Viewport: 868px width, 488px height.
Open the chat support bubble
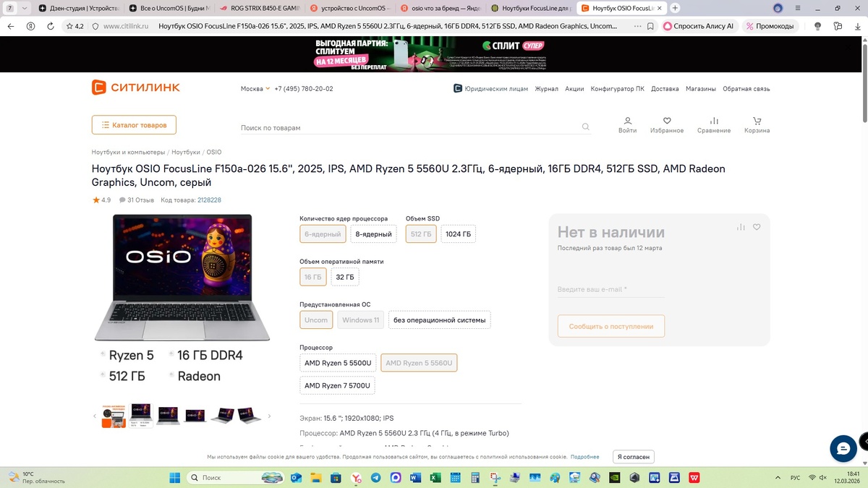coord(843,448)
